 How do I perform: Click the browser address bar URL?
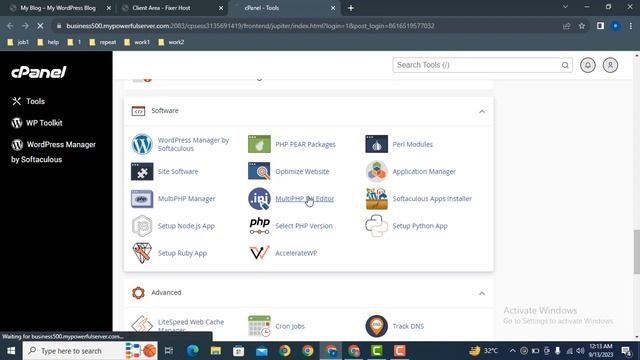click(x=250, y=26)
